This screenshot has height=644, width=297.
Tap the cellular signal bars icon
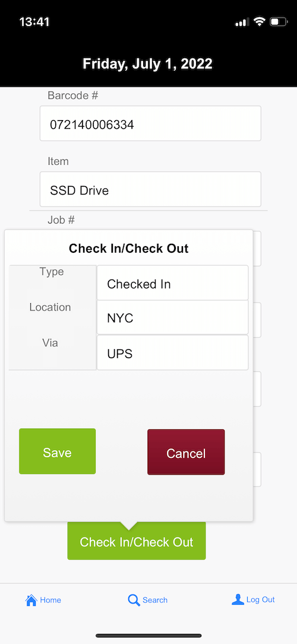coord(242,22)
